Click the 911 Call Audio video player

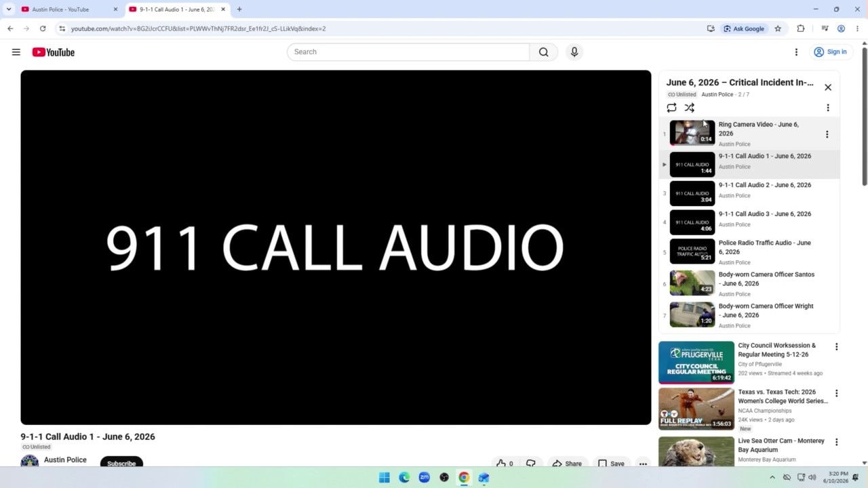[336, 247]
